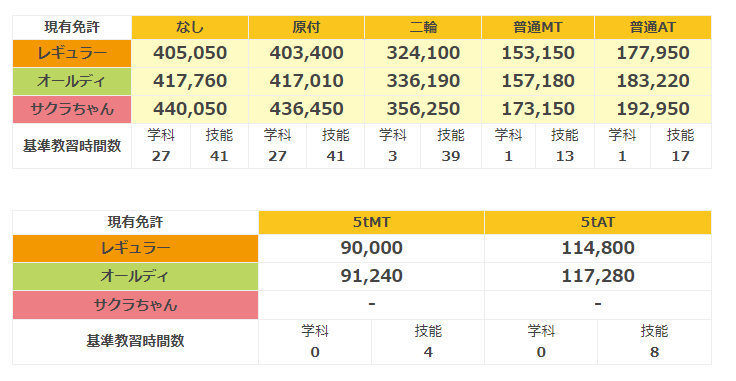Click 技能 hours 13 under 普通MT
736x381 pixels.
(x=565, y=156)
